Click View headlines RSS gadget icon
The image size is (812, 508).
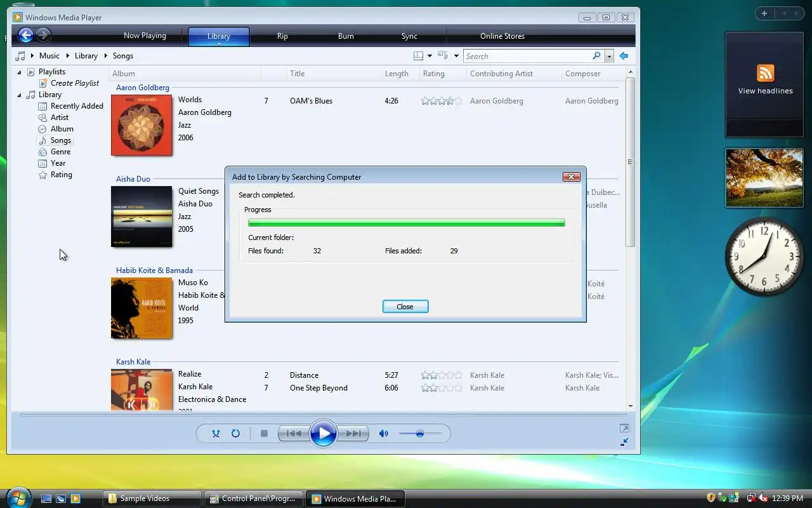[765, 73]
